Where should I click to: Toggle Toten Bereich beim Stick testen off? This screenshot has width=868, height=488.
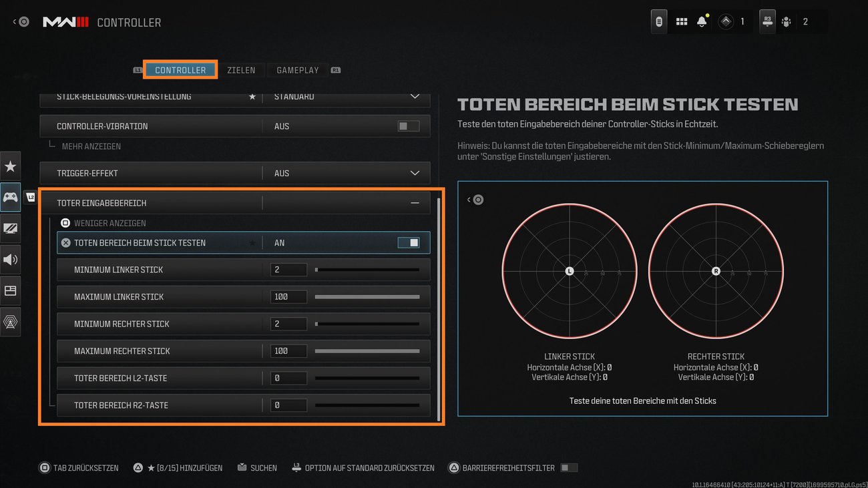click(408, 242)
